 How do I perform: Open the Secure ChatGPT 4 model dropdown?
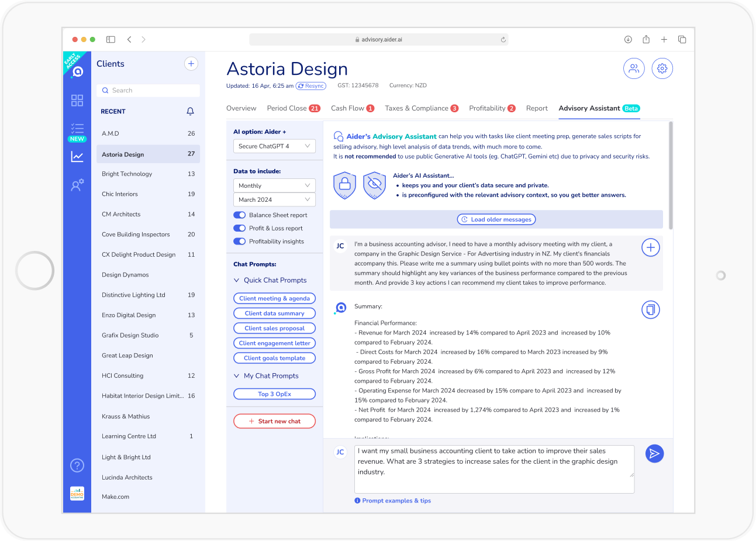[x=274, y=146]
